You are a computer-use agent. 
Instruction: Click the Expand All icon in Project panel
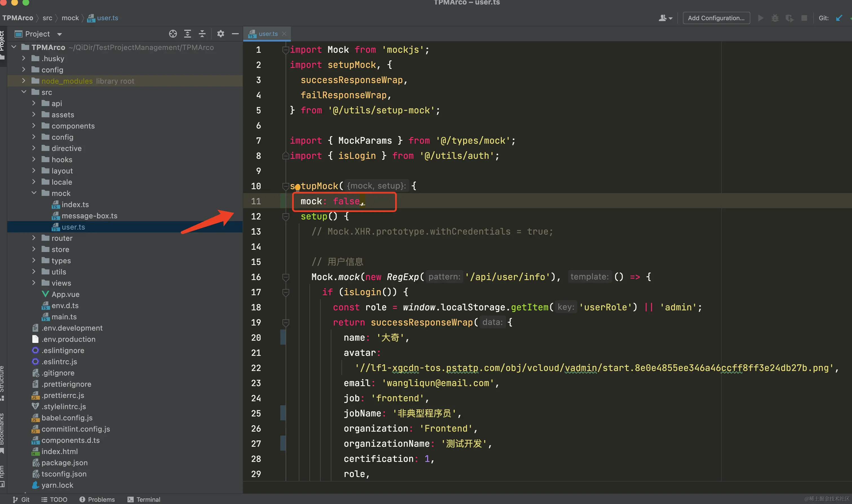click(187, 34)
